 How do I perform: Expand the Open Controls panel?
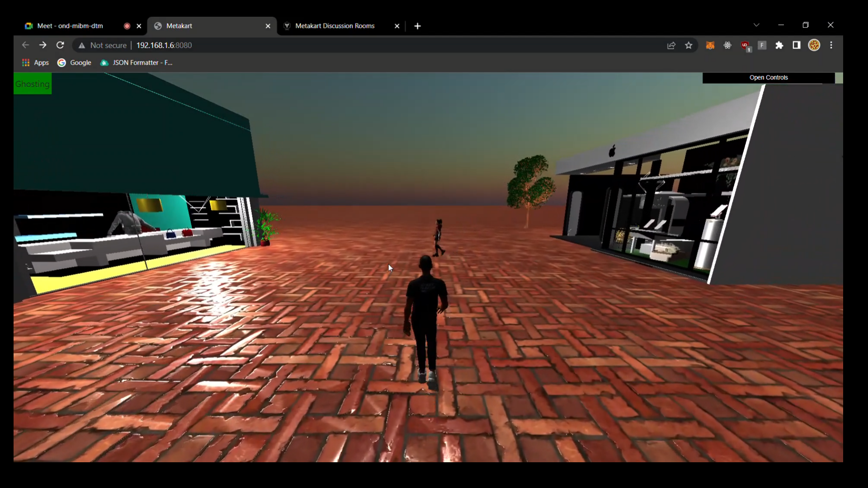pos(768,78)
